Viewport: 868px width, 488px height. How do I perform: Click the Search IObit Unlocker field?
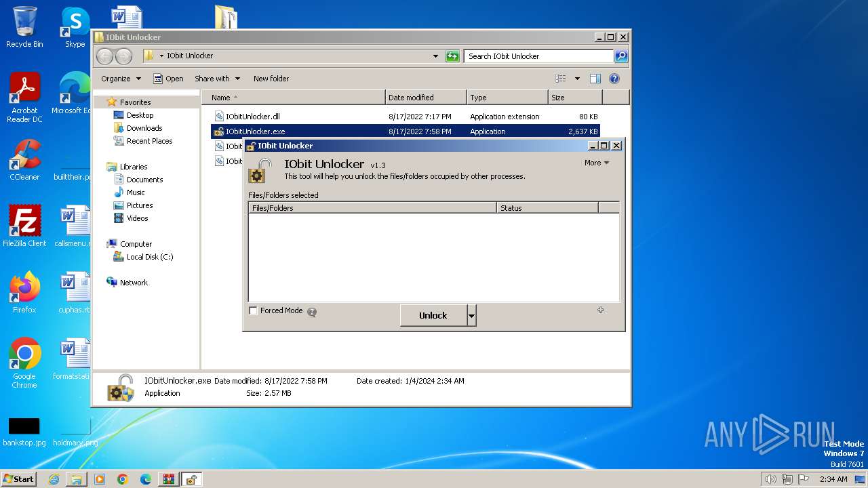click(x=539, y=56)
